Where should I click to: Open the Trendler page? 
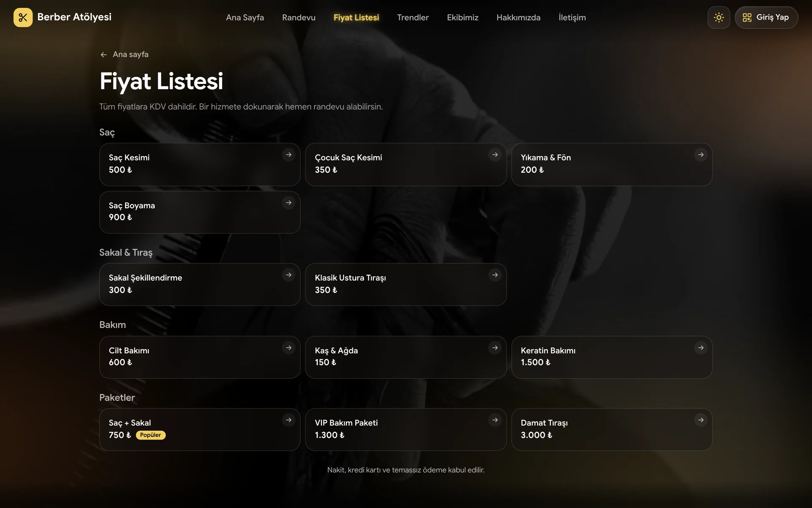click(413, 17)
